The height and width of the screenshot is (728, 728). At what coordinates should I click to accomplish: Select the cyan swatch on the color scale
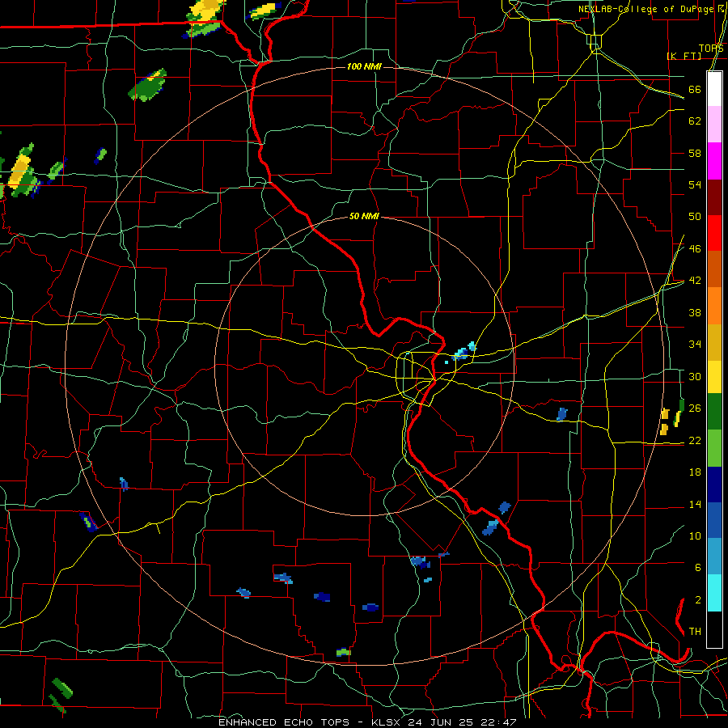coord(714,593)
